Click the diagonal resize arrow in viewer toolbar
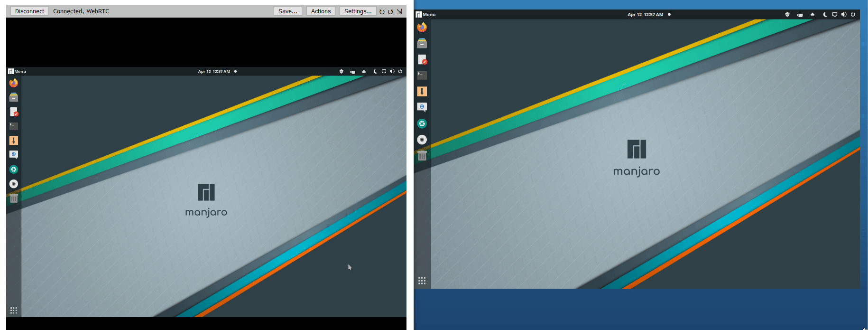 click(399, 11)
